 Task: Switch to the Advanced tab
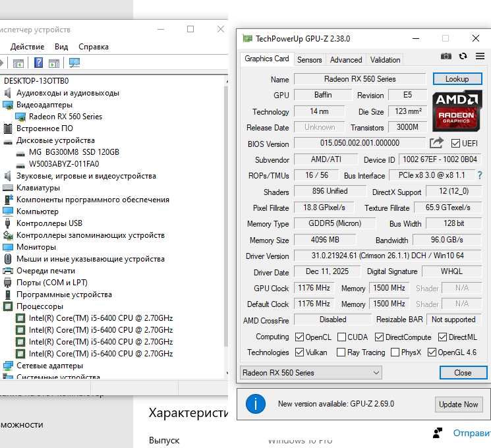coord(346,59)
